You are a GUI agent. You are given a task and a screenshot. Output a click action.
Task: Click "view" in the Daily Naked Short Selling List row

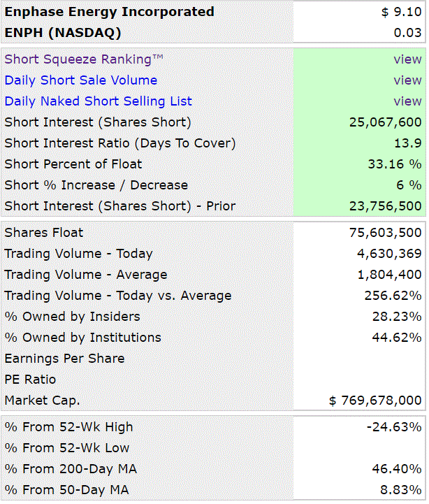(407, 101)
